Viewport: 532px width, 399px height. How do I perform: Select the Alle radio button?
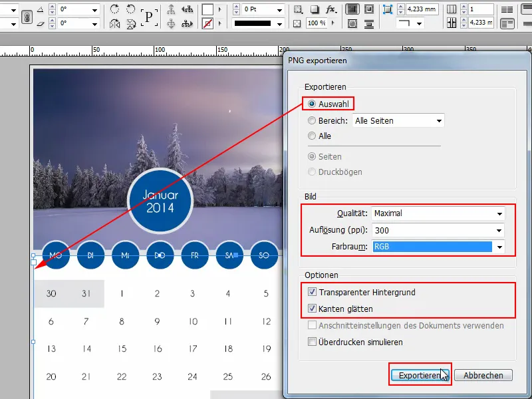(311, 136)
